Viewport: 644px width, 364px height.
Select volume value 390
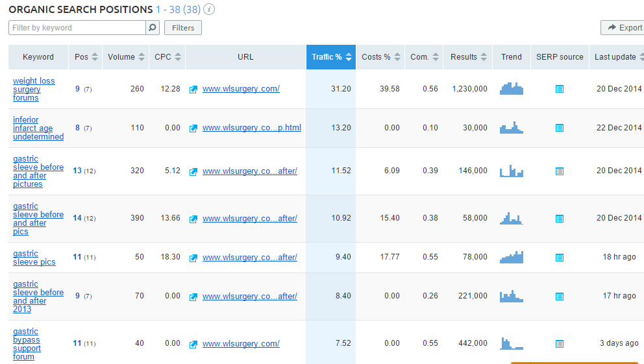pos(137,218)
